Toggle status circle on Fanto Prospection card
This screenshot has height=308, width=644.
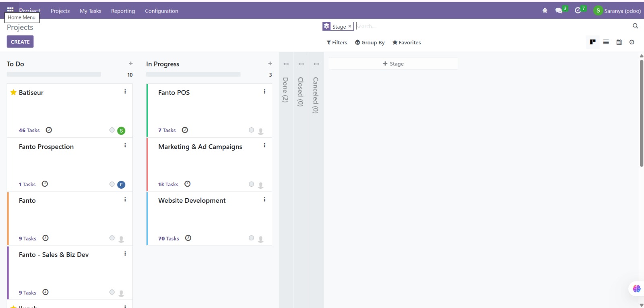click(x=112, y=184)
